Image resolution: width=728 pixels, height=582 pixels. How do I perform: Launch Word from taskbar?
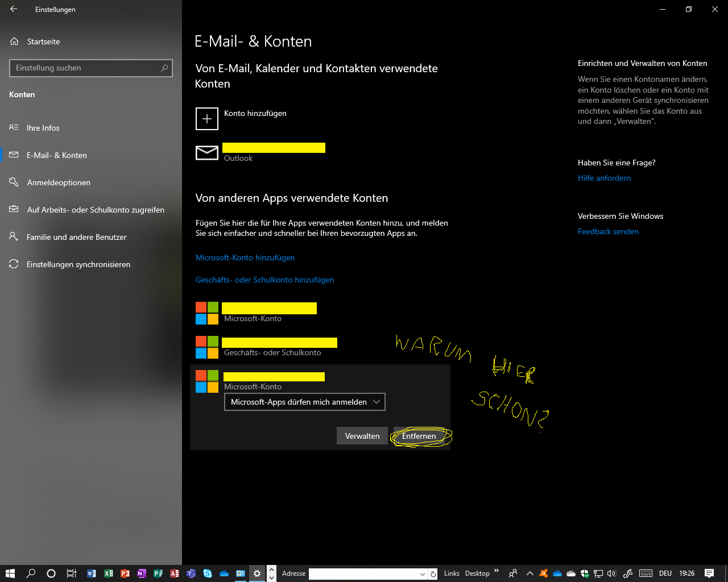(x=92, y=573)
